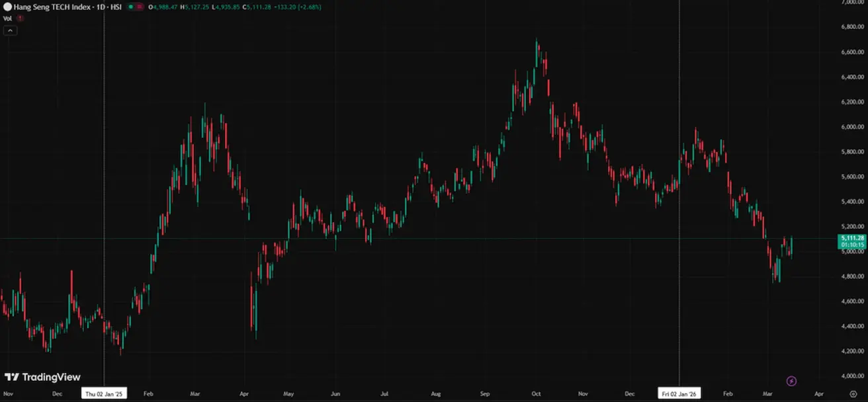Click the Vol indicator label
This screenshot has width=868, height=402.
(x=8, y=19)
